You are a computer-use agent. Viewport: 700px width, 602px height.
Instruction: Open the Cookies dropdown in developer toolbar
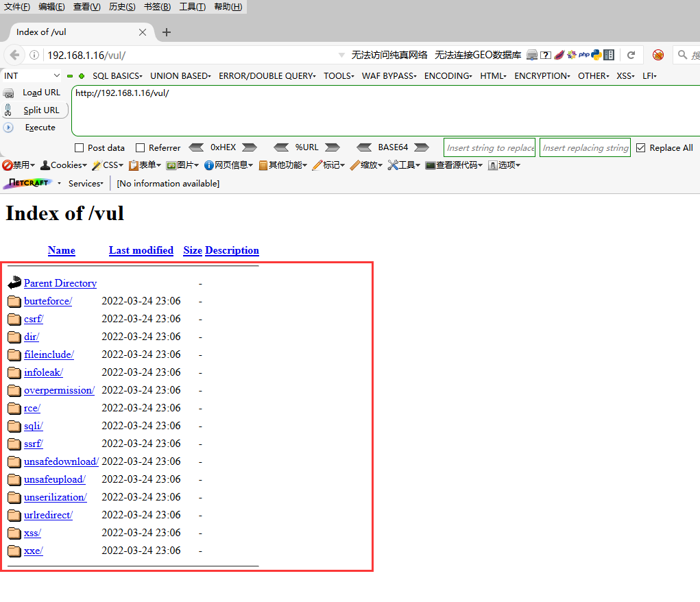63,165
